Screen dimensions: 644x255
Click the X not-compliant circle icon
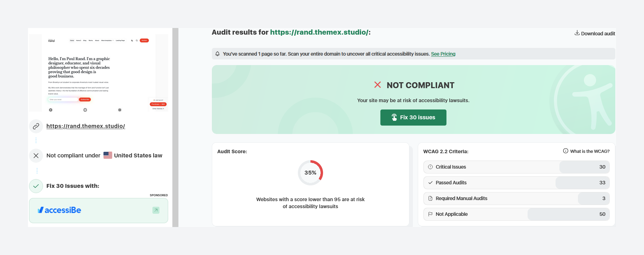pos(36,156)
